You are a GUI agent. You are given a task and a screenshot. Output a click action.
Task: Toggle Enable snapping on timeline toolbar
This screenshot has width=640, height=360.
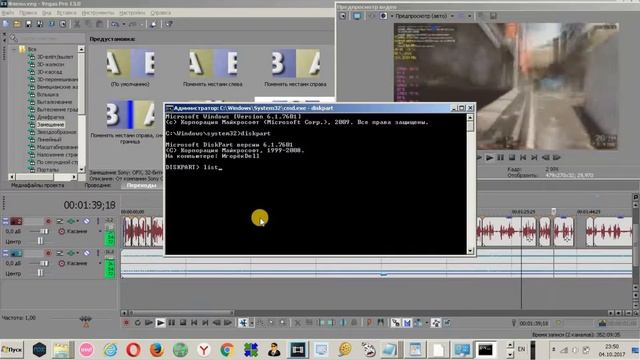click(x=396, y=323)
